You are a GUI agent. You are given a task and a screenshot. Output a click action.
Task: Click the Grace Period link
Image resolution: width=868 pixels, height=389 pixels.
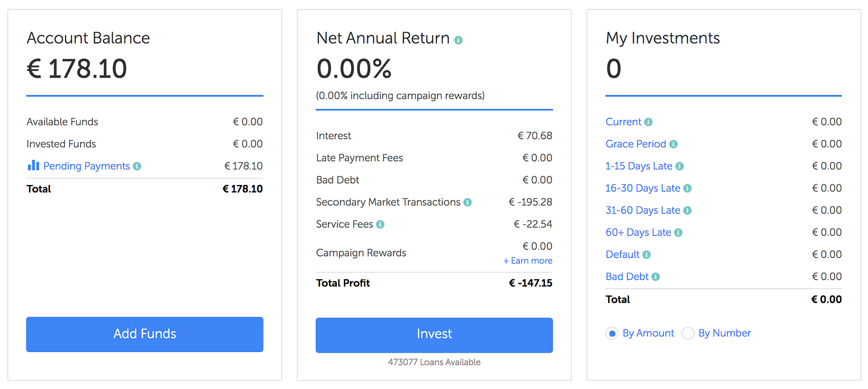click(636, 144)
